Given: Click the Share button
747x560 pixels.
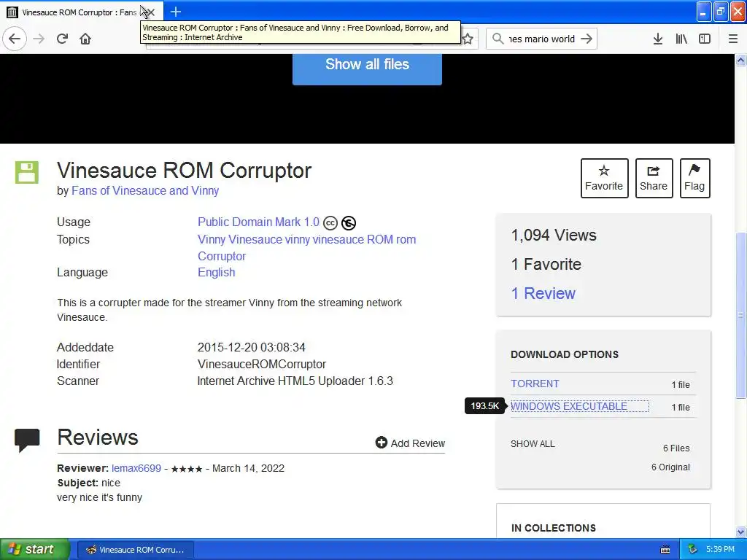Looking at the screenshot, I should (x=654, y=178).
